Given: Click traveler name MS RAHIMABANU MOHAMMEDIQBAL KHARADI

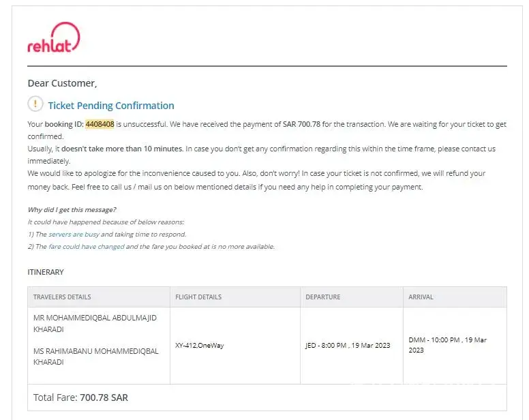Looking at the screenshot, I should click(95, 357).
